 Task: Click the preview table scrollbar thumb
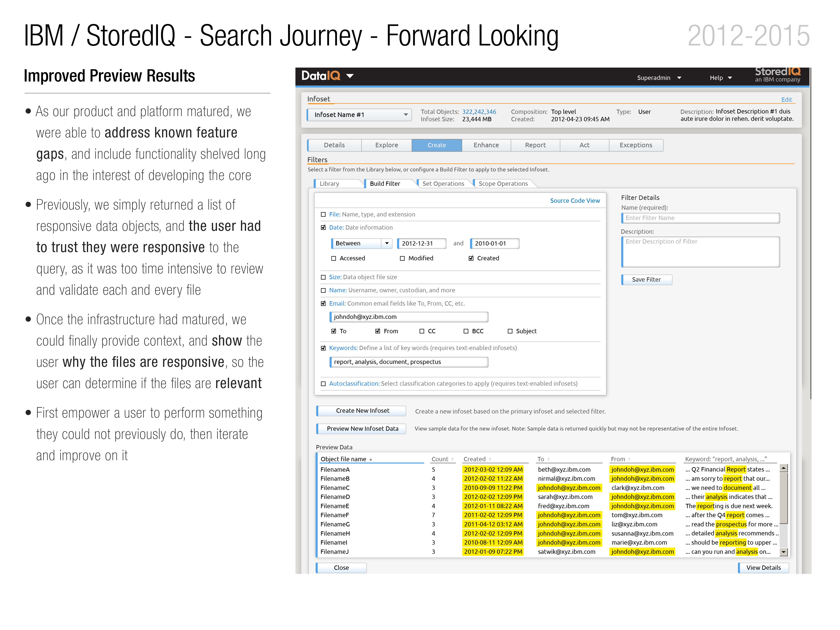tap(783, 498)
